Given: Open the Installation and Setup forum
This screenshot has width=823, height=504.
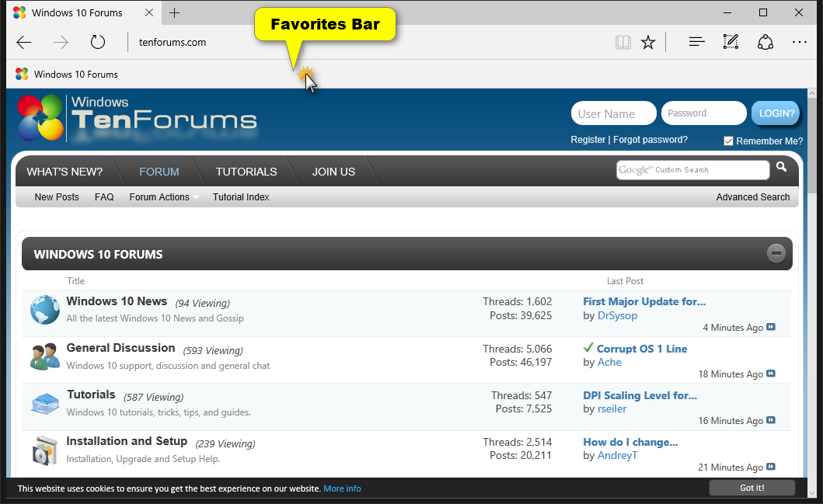Looking at the screenshot, I should pos(127,441).
